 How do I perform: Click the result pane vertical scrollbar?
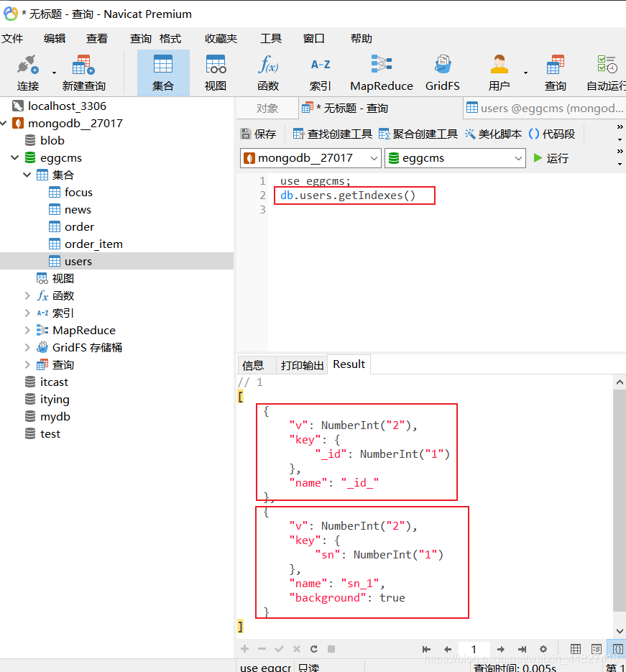tap(620, 500)
